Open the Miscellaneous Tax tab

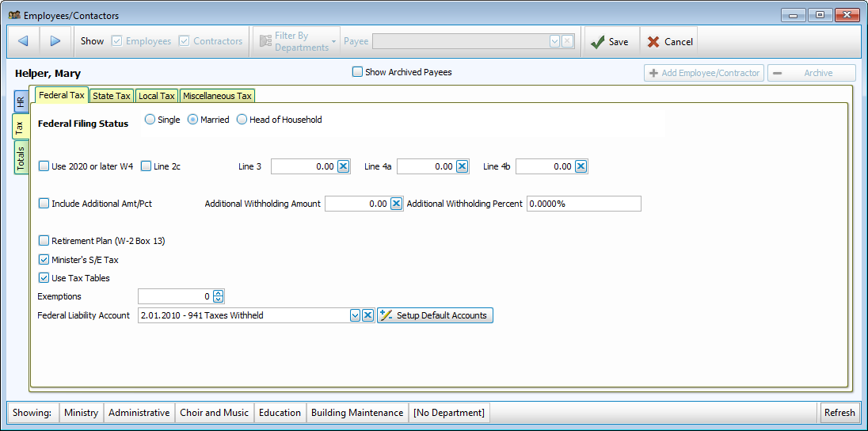pyautogui.click(x=217, y=96)
